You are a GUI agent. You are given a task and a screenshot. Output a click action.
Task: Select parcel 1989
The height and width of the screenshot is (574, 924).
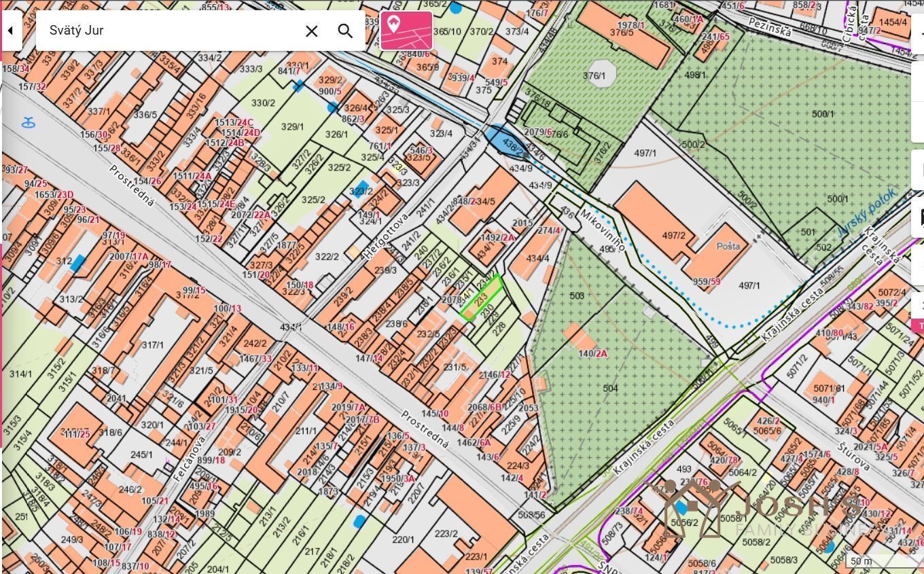click(205, 514)
